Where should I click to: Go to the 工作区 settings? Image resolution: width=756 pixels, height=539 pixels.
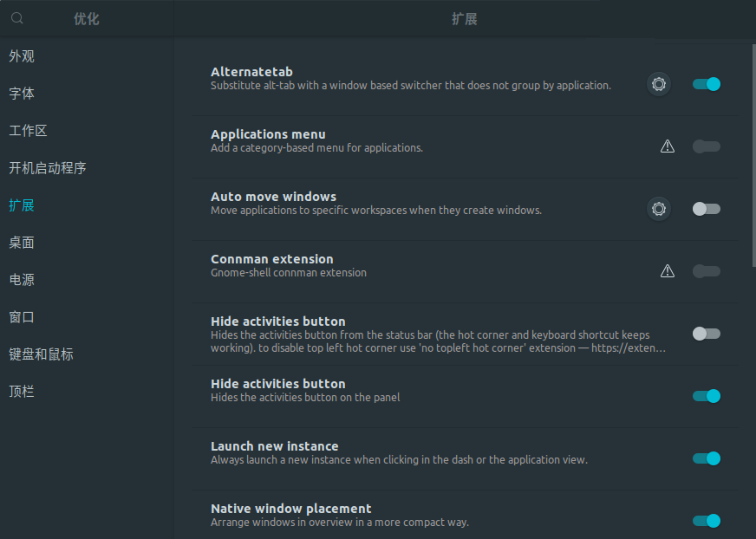coord(28,131)
